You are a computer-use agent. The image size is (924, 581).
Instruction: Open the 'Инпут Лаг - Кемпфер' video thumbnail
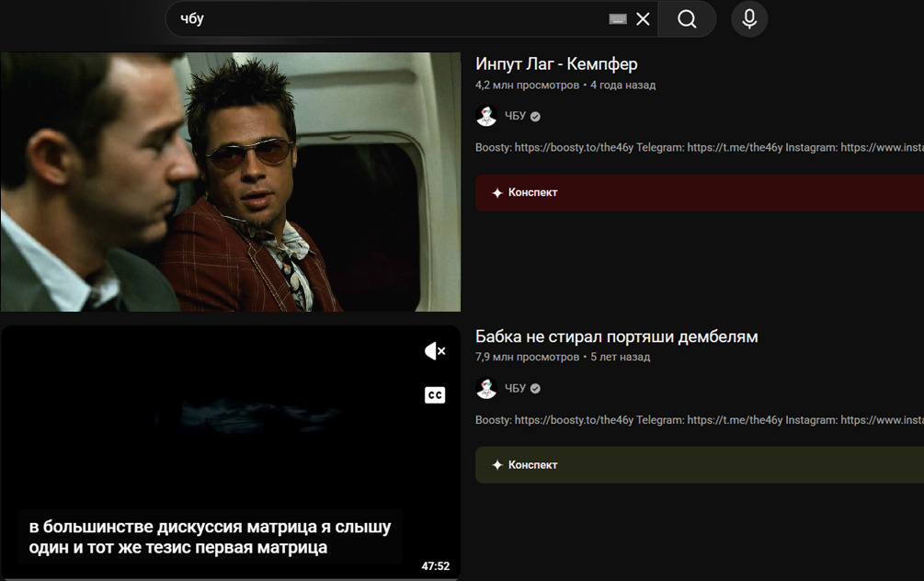click(231, 181)
